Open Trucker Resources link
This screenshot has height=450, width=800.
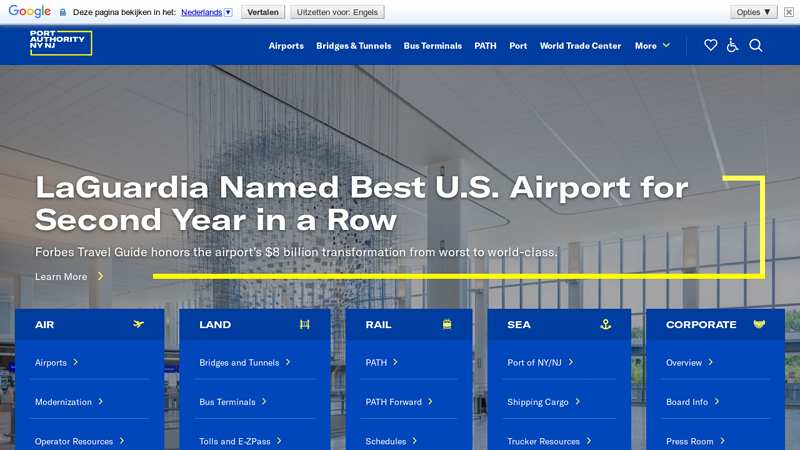point(549,441)
